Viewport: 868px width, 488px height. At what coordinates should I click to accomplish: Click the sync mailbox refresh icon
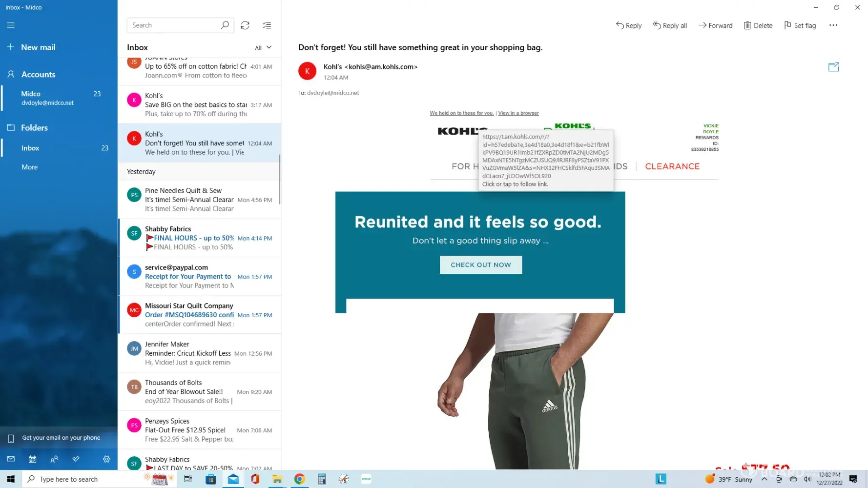[245, 25]
